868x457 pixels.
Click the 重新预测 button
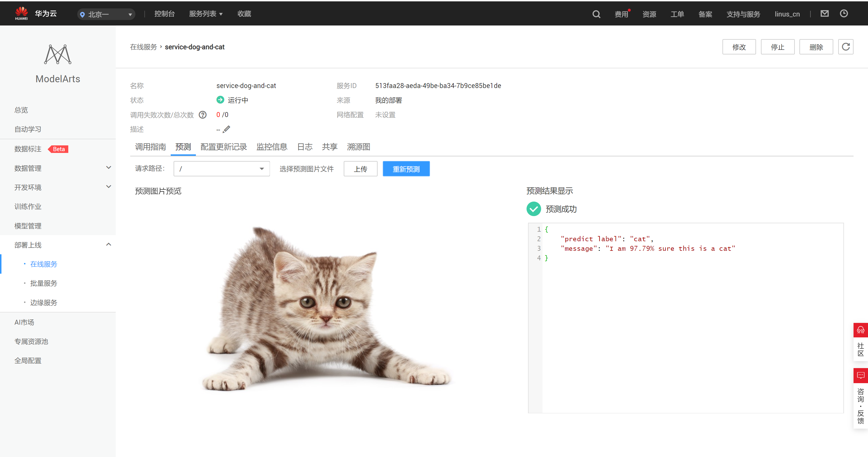click(x=406, y=169)
